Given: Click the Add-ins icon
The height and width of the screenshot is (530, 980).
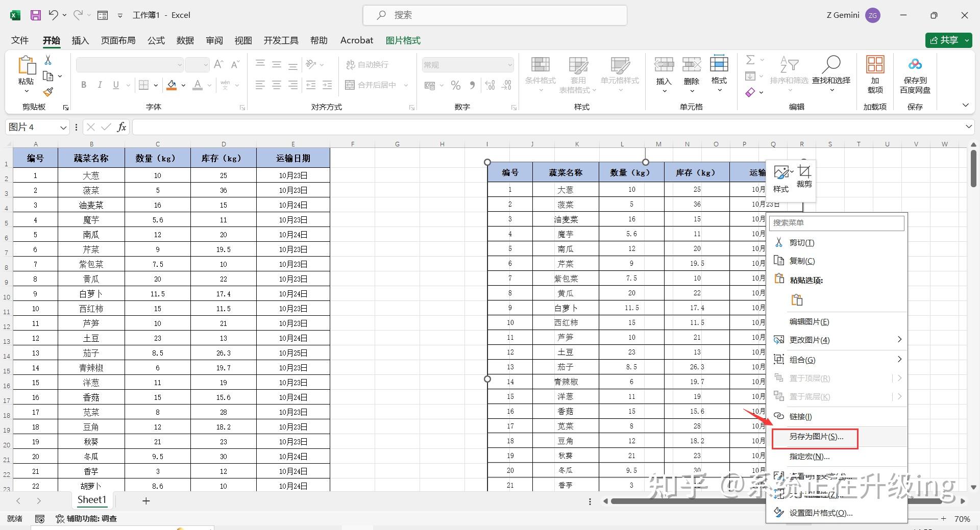Looking at the screenshot, I should coord(875,65).
